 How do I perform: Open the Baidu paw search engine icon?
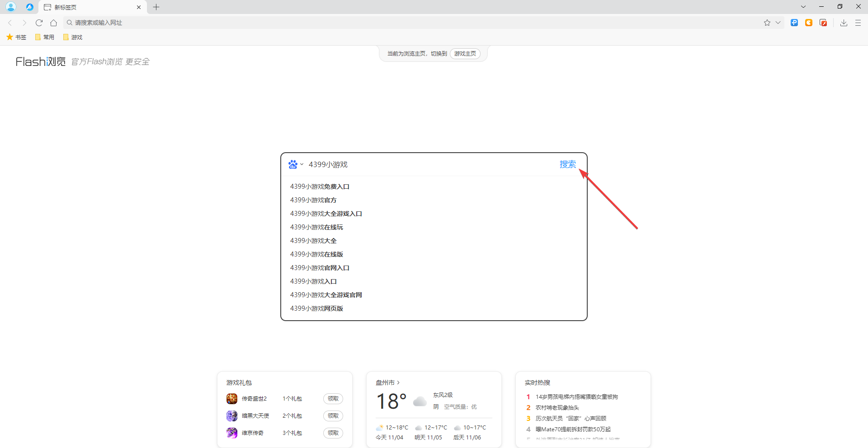coord(293,164)
